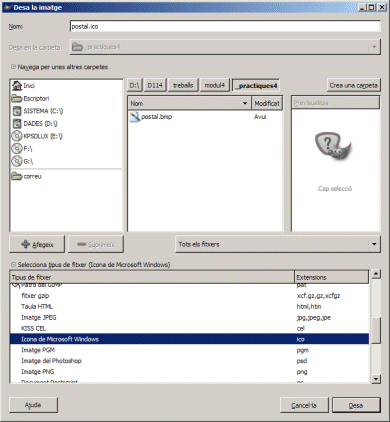This screenshot has width=390, height=422.
Task: Click the DADES (D:\) drive icon
Action: click(x=17, y=123)
